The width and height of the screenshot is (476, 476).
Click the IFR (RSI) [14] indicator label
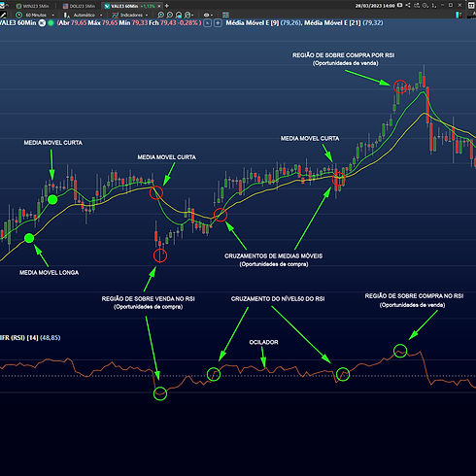click(x=19, y=337)
